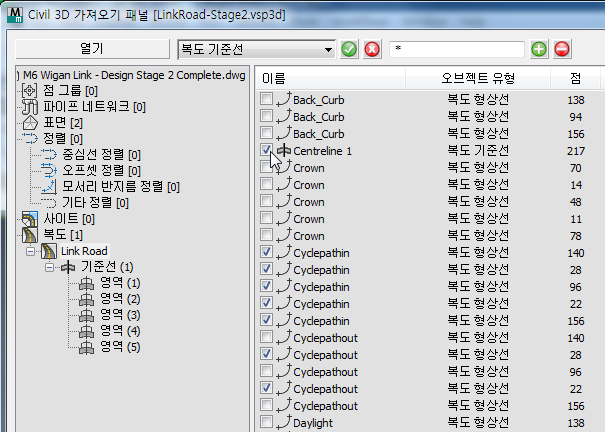Image resolution: width=605 pixels, height=432 pixels.
Task: Sort by the 이름 column header
Action: click(330, 78)
